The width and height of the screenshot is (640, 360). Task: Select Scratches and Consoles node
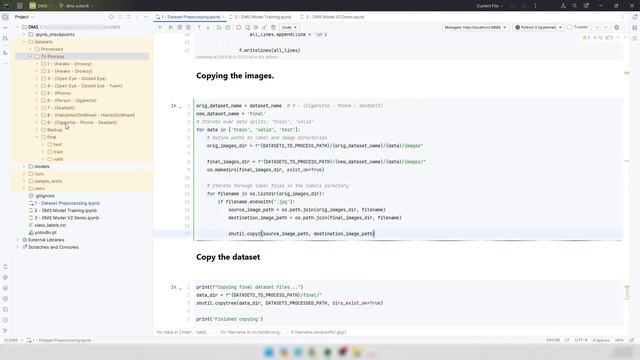point(53,247)
